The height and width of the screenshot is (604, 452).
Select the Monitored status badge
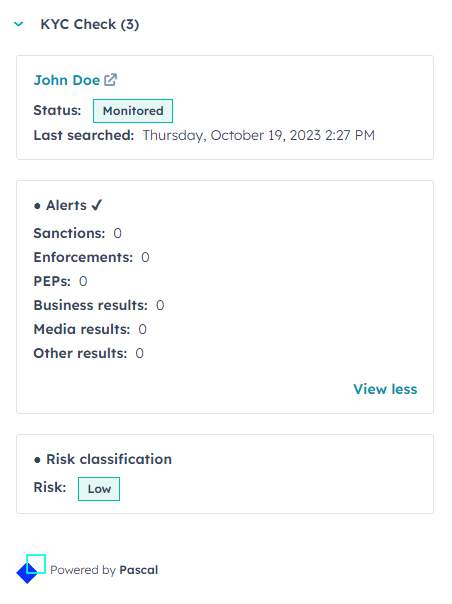(133, 111)
